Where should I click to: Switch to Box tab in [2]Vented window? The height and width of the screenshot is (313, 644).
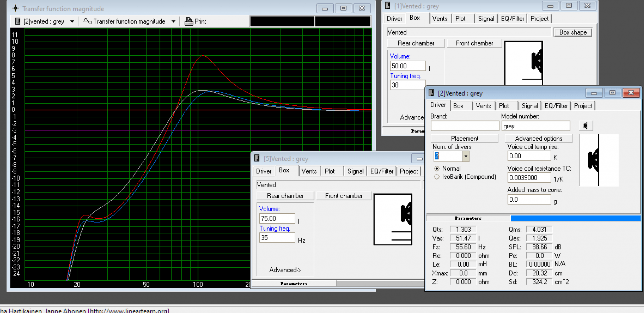tap(458, 106)
